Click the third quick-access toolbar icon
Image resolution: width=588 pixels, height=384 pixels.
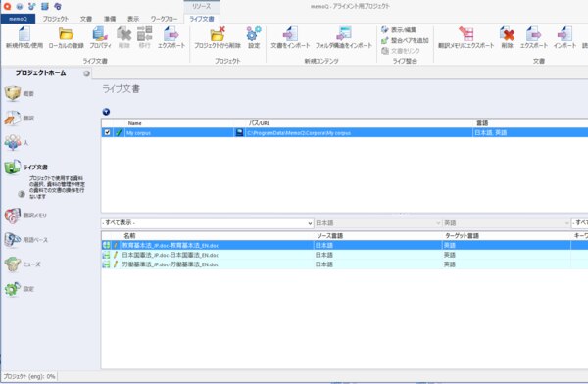[32, 7]
